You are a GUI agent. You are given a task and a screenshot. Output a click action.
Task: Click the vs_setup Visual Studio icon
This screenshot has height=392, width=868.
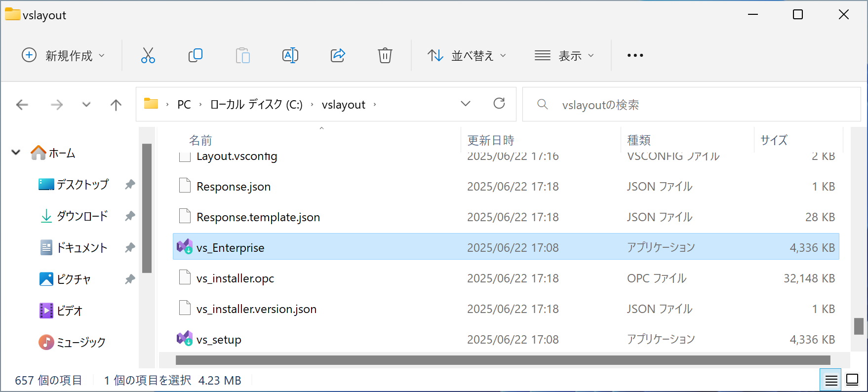tap(185, 338)
